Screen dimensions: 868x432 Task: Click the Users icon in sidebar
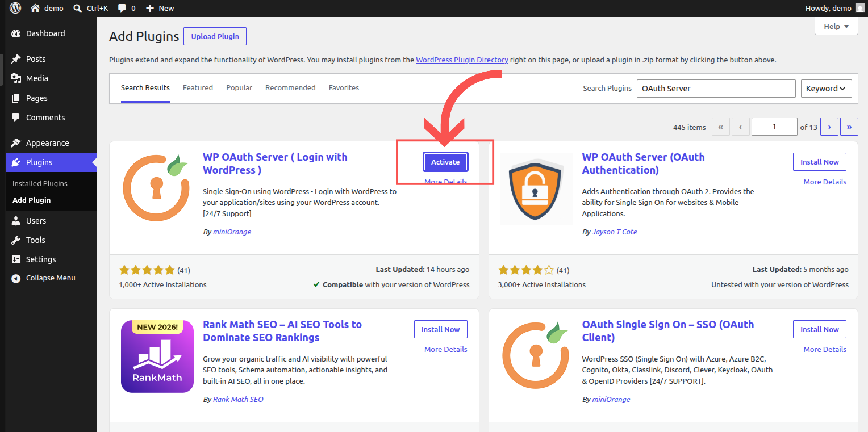point(16,221)
